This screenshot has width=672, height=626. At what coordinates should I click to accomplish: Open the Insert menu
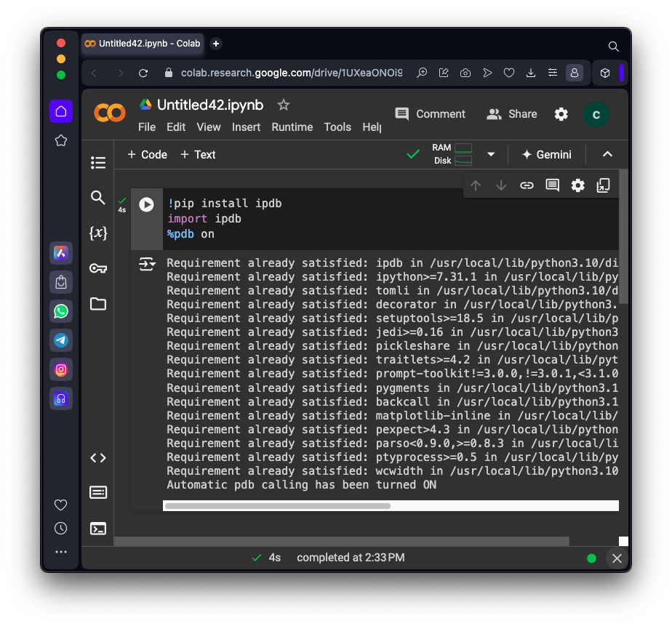tap(246, 127)
